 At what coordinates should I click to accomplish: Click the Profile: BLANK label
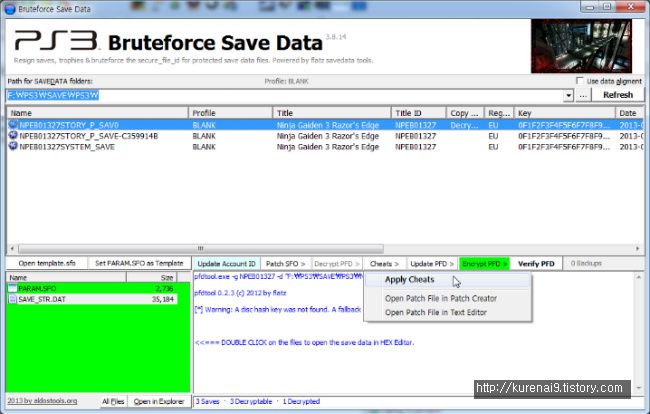click(x=286, y=81)
